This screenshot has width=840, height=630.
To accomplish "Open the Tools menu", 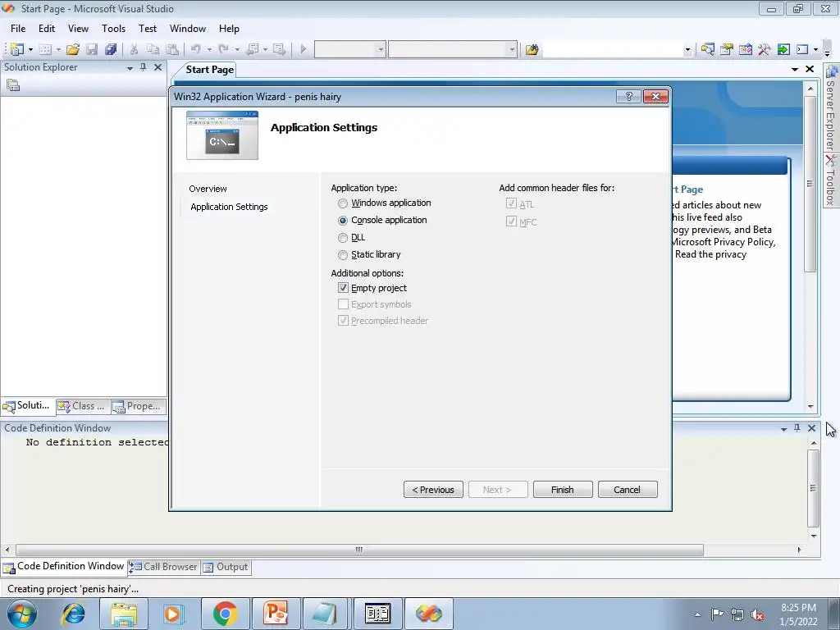I will click(113, 29).
